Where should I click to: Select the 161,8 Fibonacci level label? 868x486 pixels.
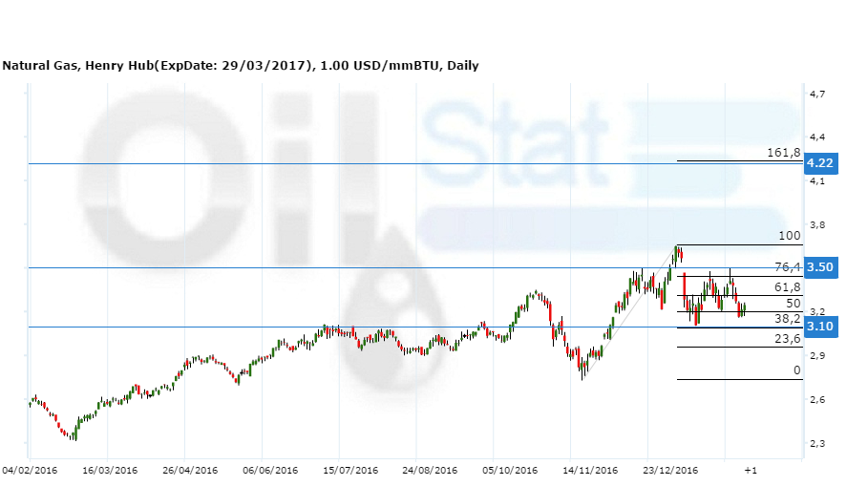(x=783, y=153)
